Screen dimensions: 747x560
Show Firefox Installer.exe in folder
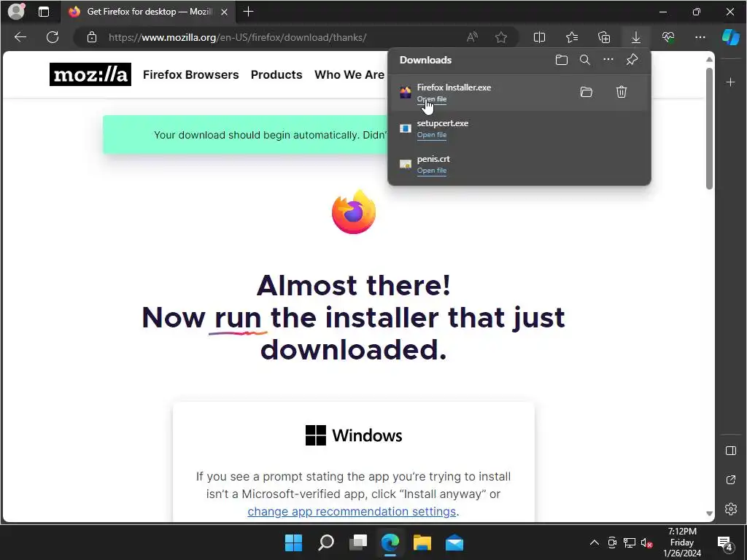[587, 92]
